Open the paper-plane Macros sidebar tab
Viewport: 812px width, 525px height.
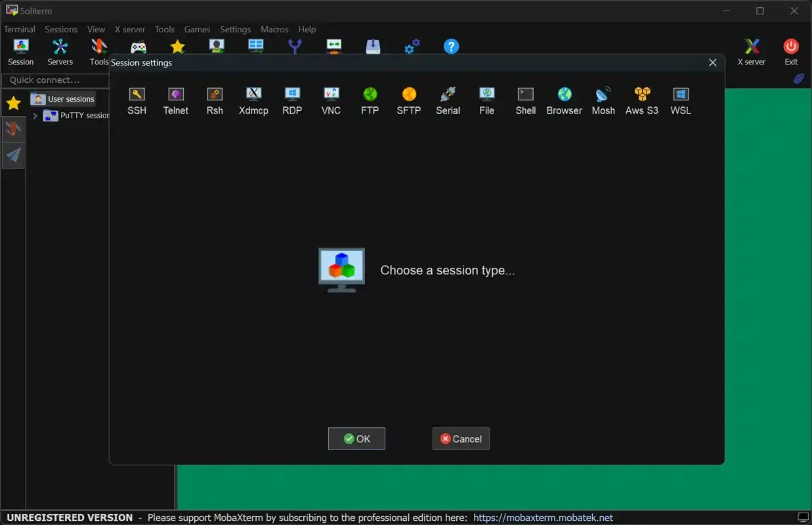(14, 155)
